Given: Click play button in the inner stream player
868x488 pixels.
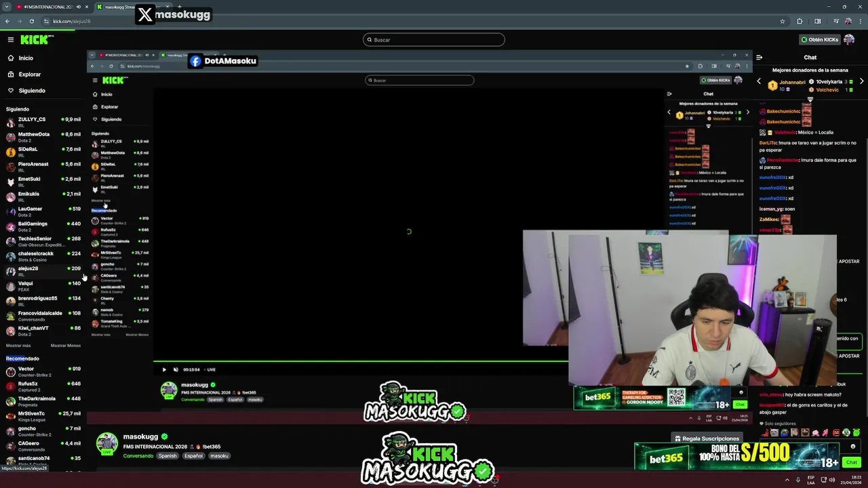Looking at the screenshot, I should pos(164,369).
